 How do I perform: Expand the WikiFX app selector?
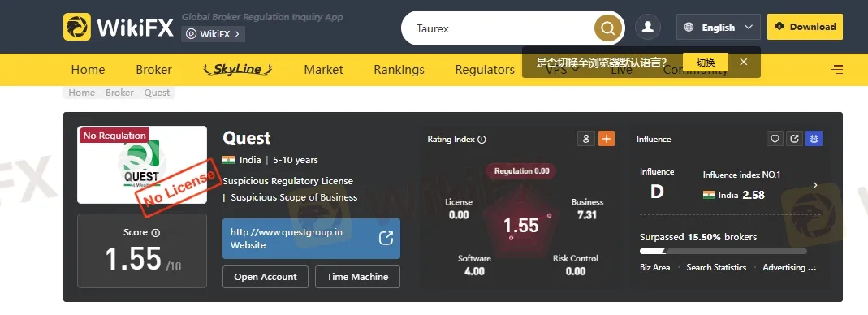213,34
